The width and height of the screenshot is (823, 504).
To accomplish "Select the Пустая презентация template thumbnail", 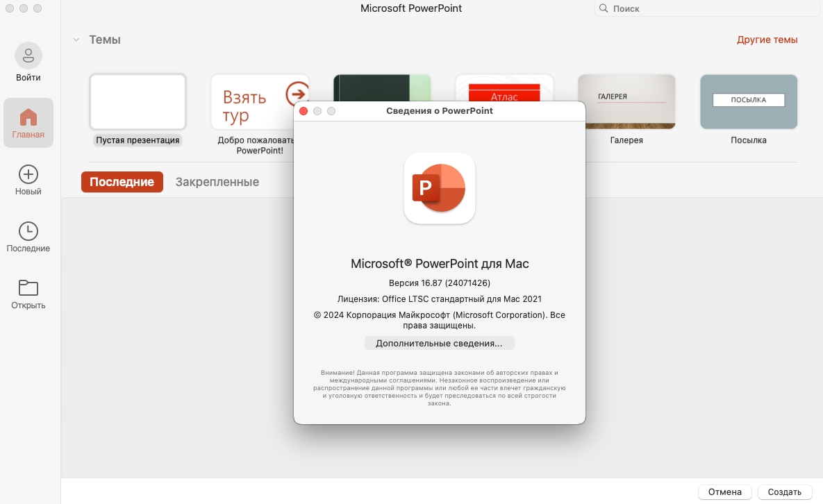I will [138, 102].
